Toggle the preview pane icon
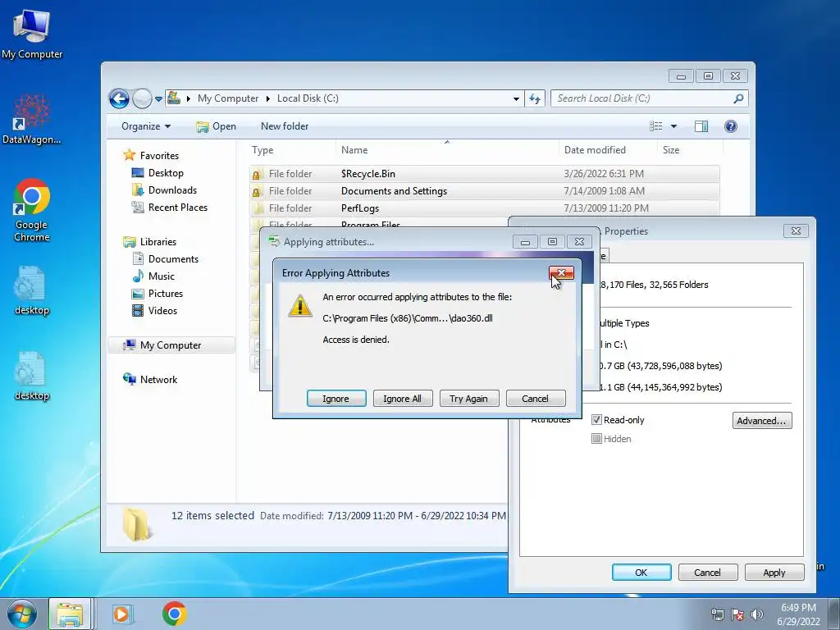The image size is (840, 630). 701,126
